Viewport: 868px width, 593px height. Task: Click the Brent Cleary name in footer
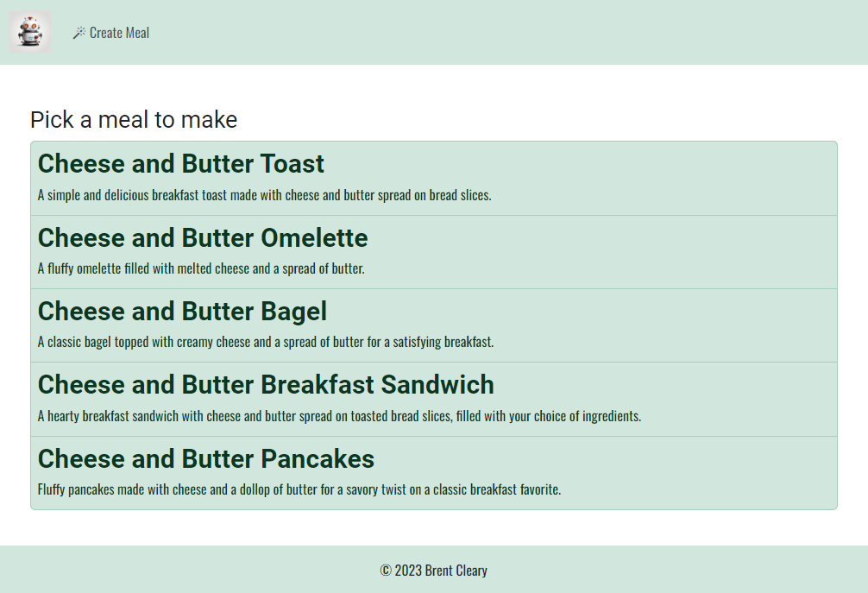click(x=456, y=571)
